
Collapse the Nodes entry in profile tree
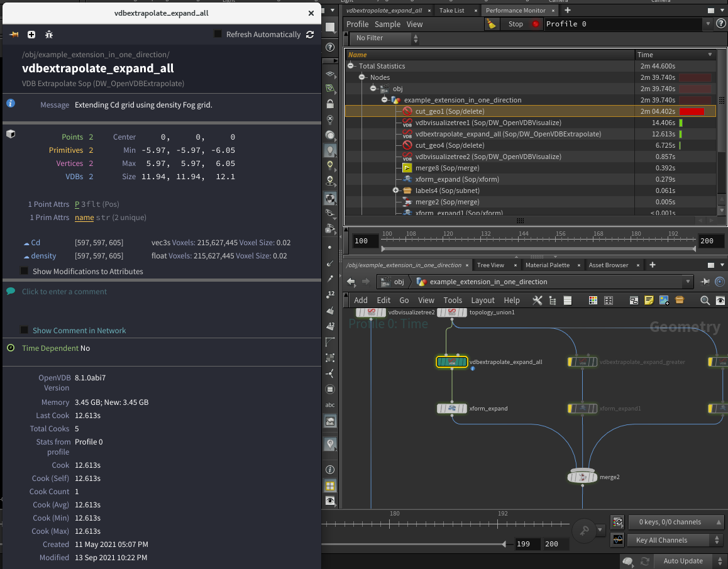tap(361, 77)
